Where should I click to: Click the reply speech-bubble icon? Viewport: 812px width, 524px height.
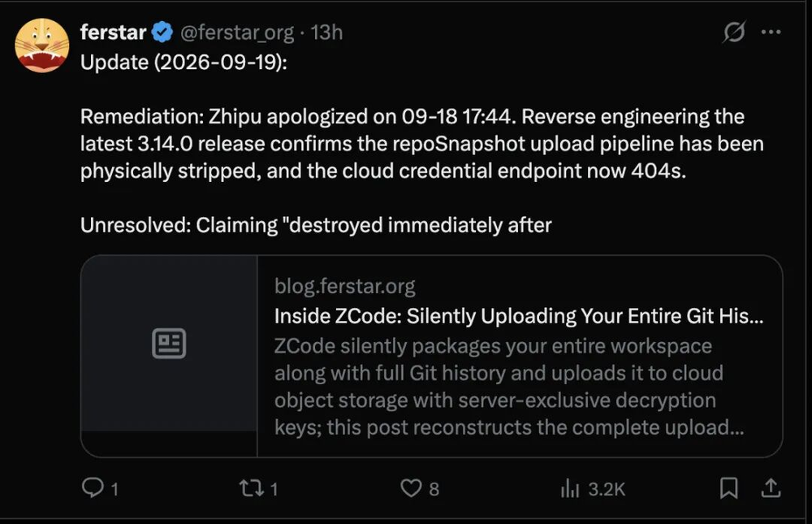(x=93, y=487)
